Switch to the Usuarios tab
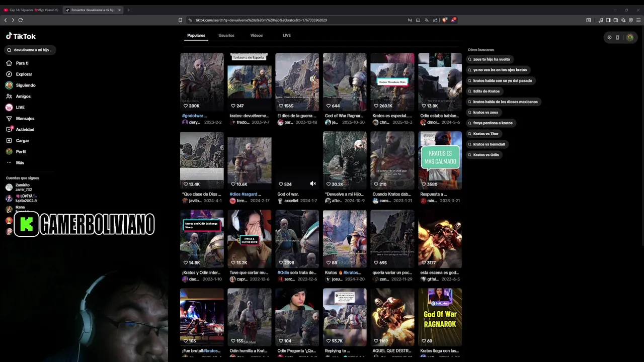 point(226,36)
